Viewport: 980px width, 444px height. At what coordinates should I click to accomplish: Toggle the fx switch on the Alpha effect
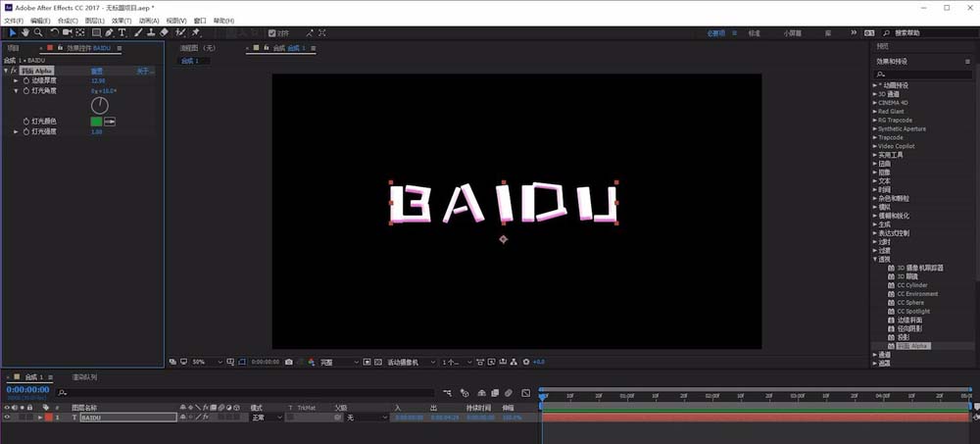coord(13,71)
